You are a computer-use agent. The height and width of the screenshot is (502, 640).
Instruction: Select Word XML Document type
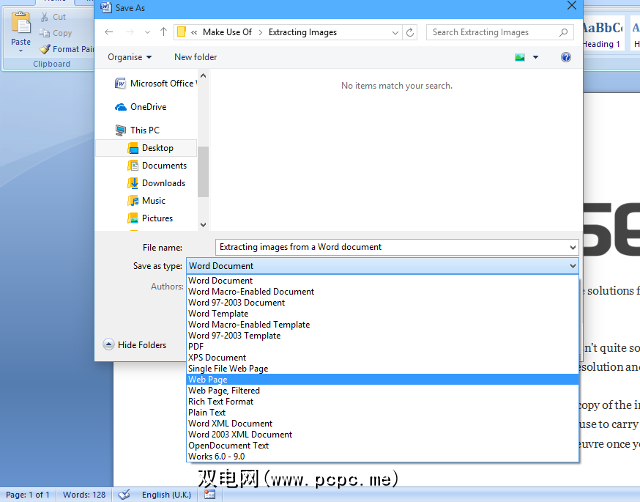pyautogui.click(x=383, y=424)
